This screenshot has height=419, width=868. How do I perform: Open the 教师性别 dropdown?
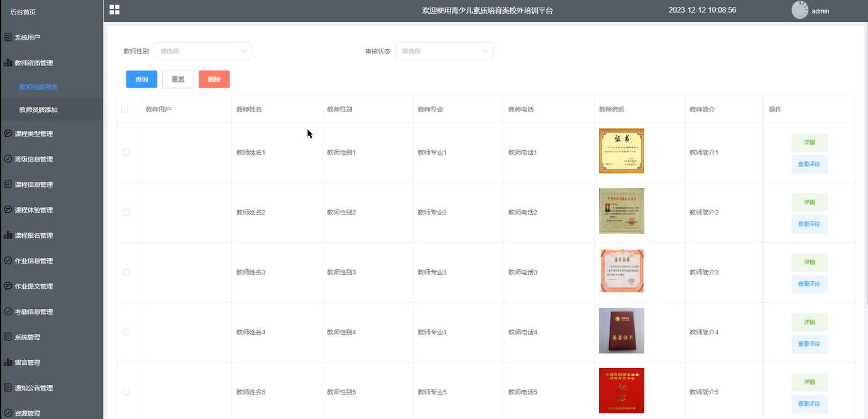(202, 51)
